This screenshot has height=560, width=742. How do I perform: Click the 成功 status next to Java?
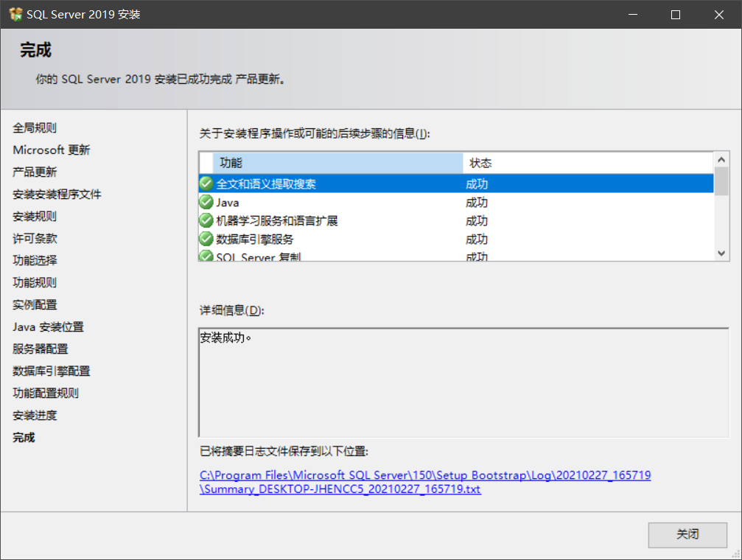click(477, 203)
